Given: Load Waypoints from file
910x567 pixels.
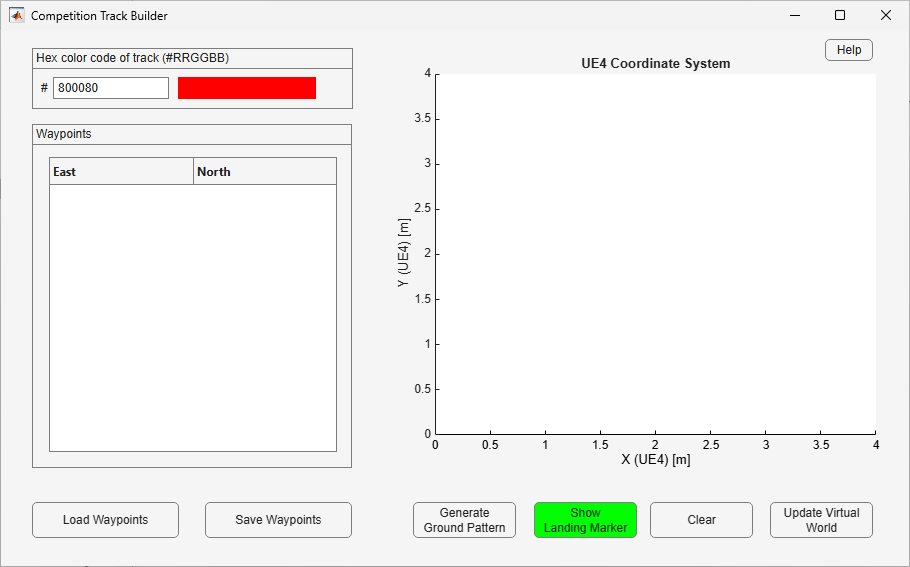Looking at the screenshot, I should [x=106, y=520].
